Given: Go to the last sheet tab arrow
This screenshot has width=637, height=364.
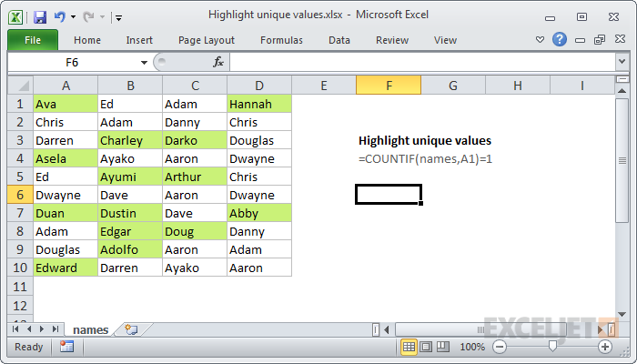Looking at the screenshot, I should pos(56,329).
